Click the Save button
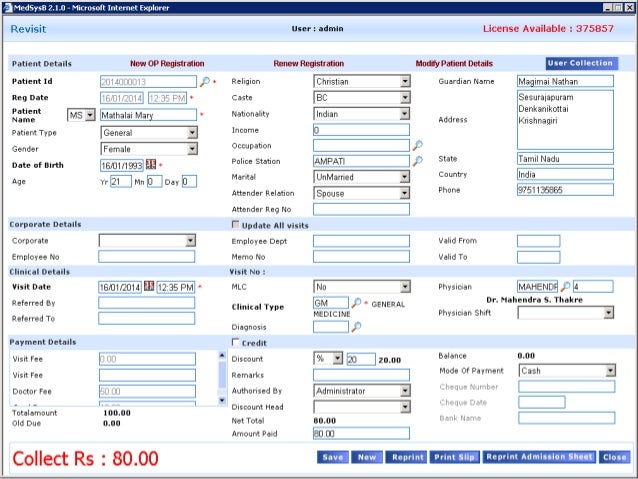Viewport: 638px width, 479px height. point(332,457)
